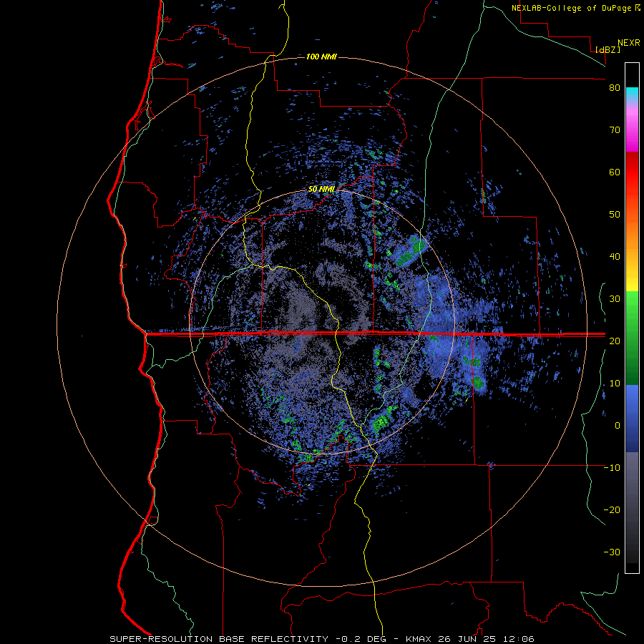This screenshot has width=644, height=644.
Task: Click the 26 JUN 25 12:06 timestamp
Action: (x=487, y=639)
